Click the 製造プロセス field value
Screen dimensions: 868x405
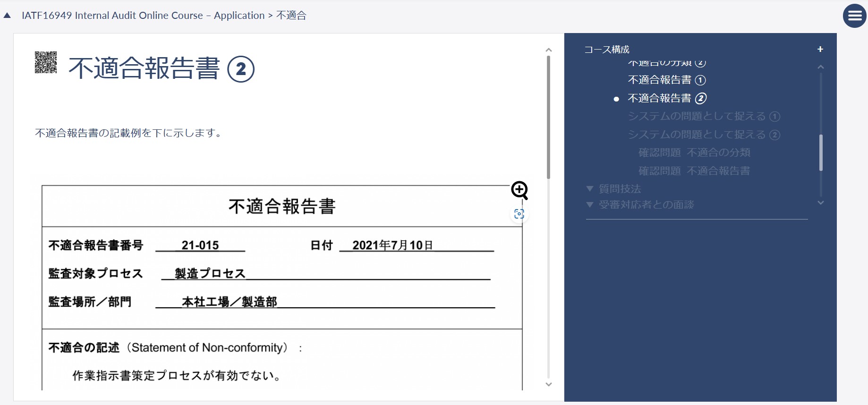click(210, 273)
